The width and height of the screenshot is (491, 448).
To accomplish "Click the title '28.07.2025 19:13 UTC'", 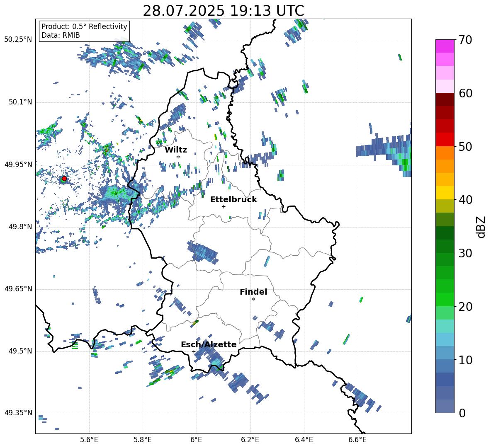I will [224, 11].
